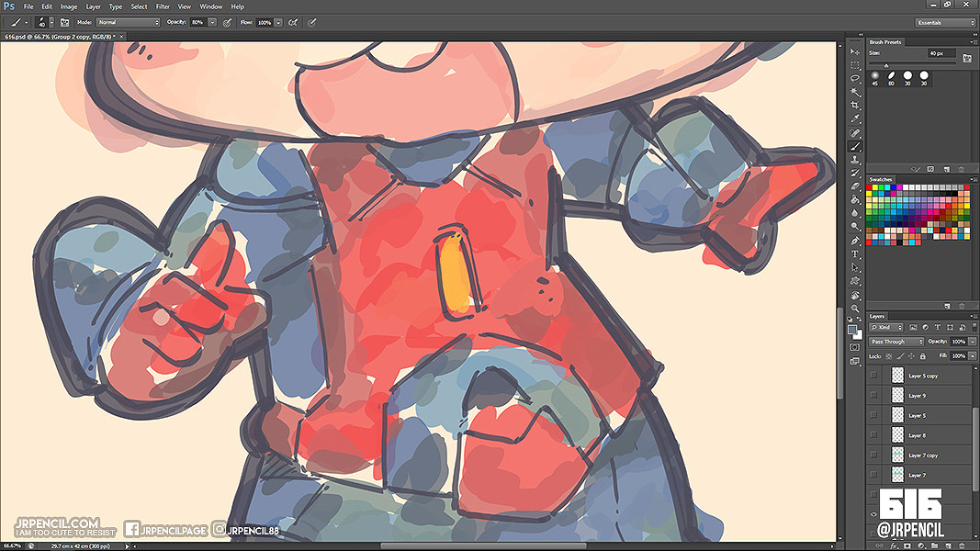Image resolution: width=980 pixels, height=551 pixels.
Task: Show Layer 7 visibility
Action: click(x=873, y=474)
